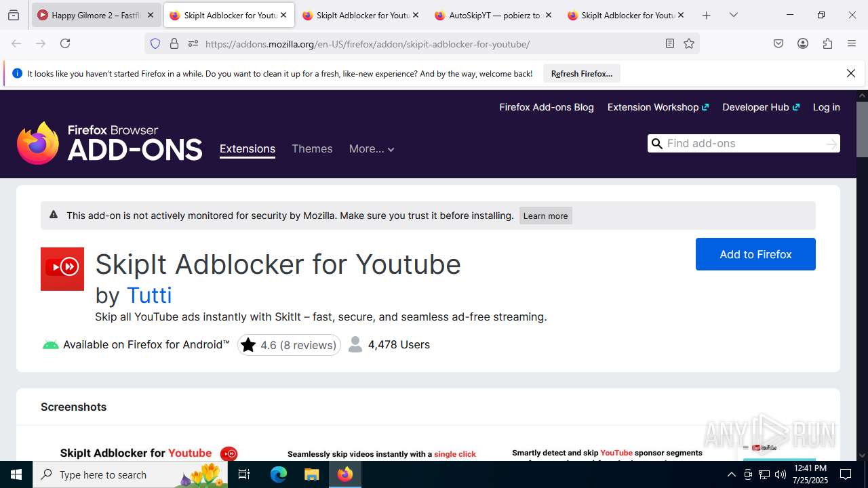Click the Learn more button
This screenshot has width=868, height=488.
546,216
